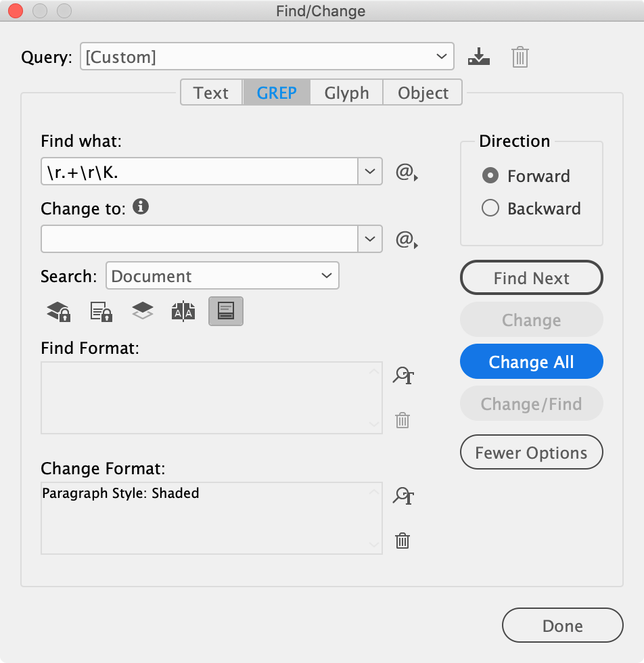Click the Delete Query trash icon
The width and height of the screenshot is (644, 663).
tap(520, 57)
